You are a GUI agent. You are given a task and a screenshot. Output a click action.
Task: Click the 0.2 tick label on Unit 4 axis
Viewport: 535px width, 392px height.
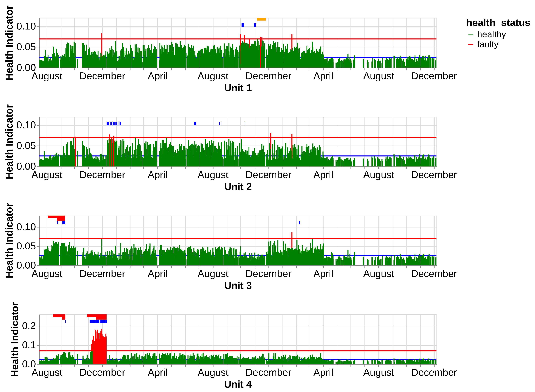29,326
